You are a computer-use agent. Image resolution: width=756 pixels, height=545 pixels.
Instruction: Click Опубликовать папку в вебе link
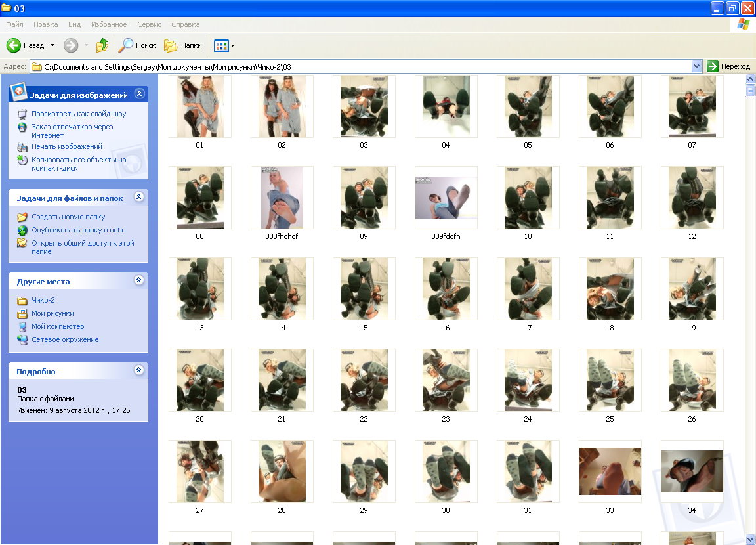(x=79, y=230)
